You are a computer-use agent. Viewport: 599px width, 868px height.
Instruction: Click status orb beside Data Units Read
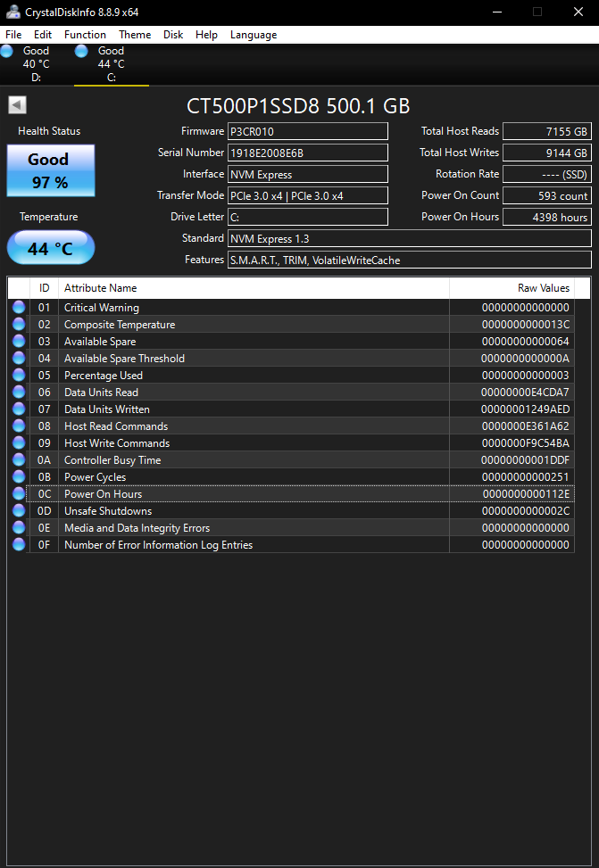coord(19,392)
